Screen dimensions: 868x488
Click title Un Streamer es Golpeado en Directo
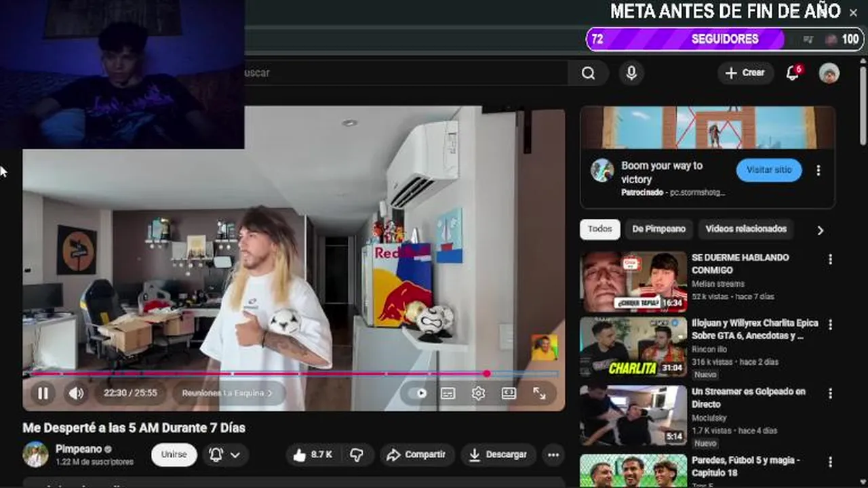pyautogui.click(x=749, y=398)
